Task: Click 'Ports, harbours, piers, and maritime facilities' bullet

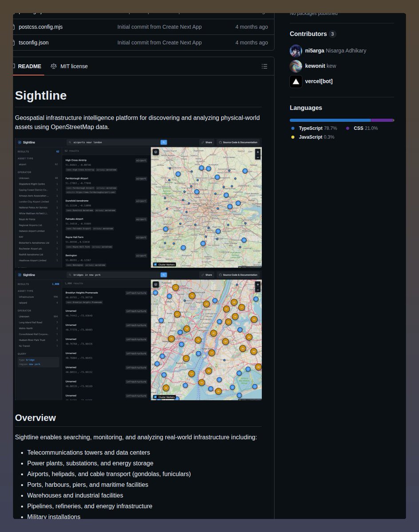Action: pyautogui.click(x=87, y=485)
